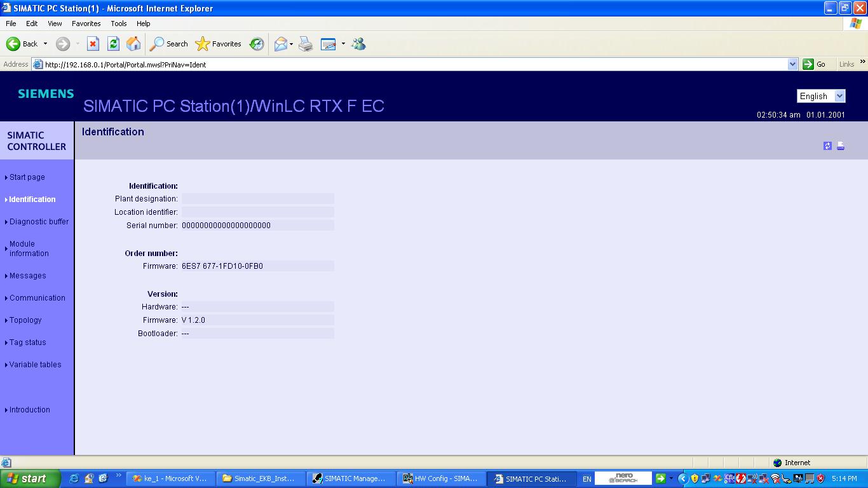This screenshot has width=868, height=488.
Task: Expand the Quick Launch overflow chevron
Action: tap(118, 475)
